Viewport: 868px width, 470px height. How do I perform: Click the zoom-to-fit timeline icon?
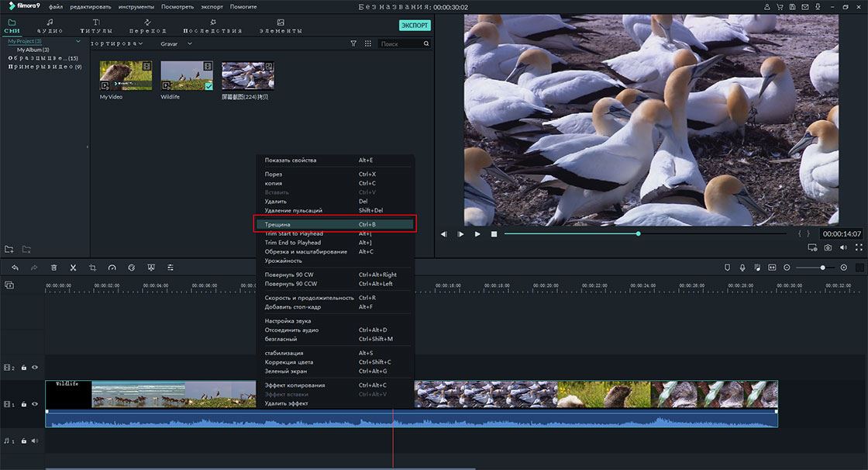click(772, 268)
